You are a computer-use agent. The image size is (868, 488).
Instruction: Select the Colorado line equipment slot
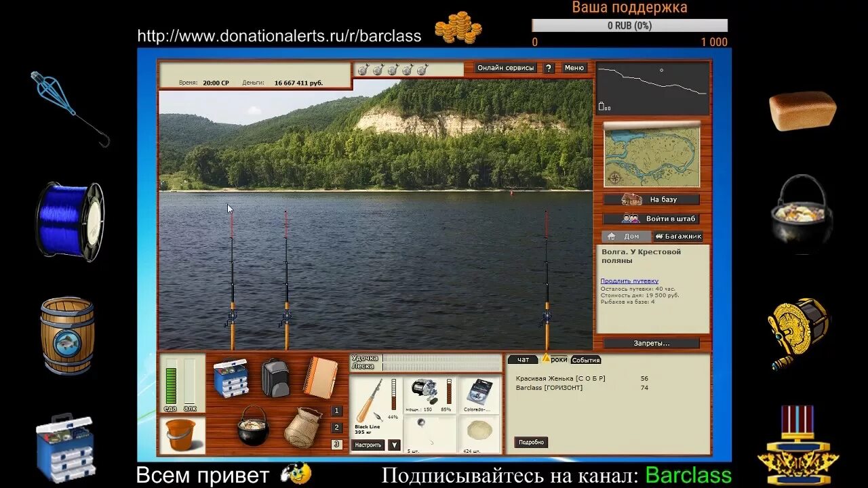pyautogui.click(x=479, y=395)
